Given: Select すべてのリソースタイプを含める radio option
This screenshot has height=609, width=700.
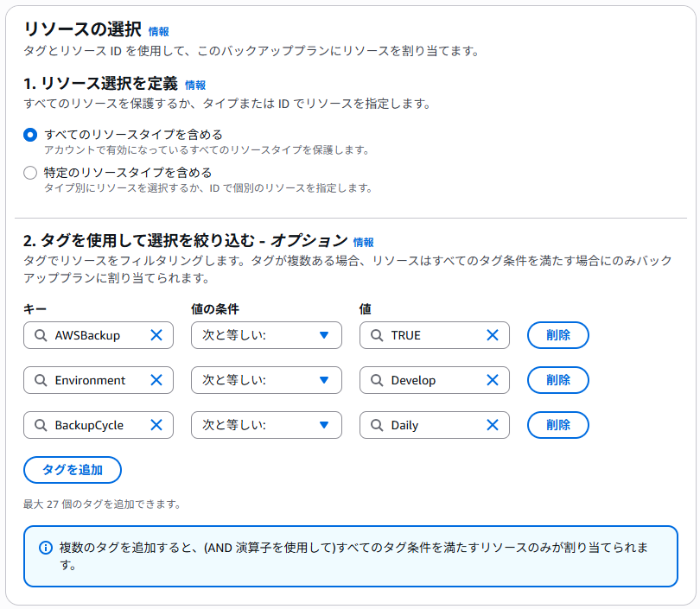Looking at the screenshot, I should [x=30, y=135].
